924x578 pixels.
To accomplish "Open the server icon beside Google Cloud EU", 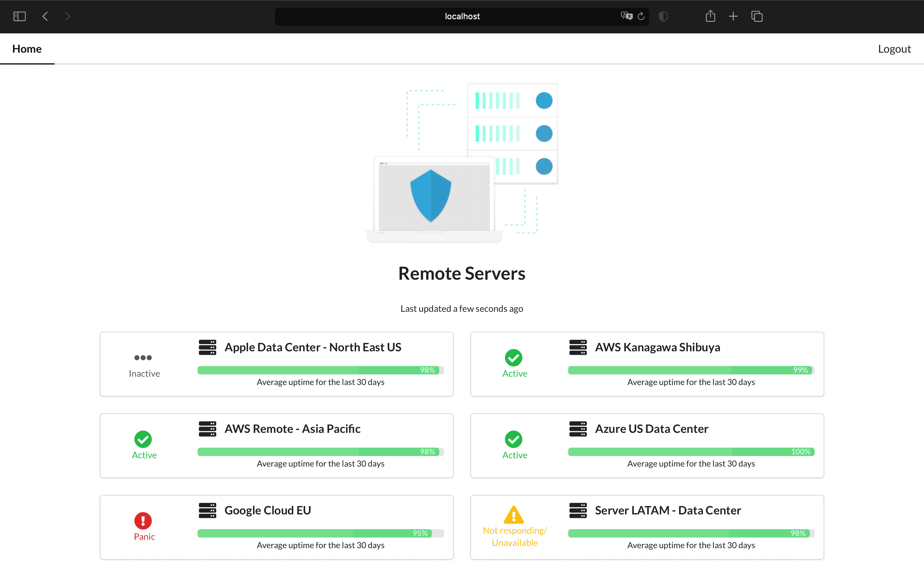I will pos(207,510).
